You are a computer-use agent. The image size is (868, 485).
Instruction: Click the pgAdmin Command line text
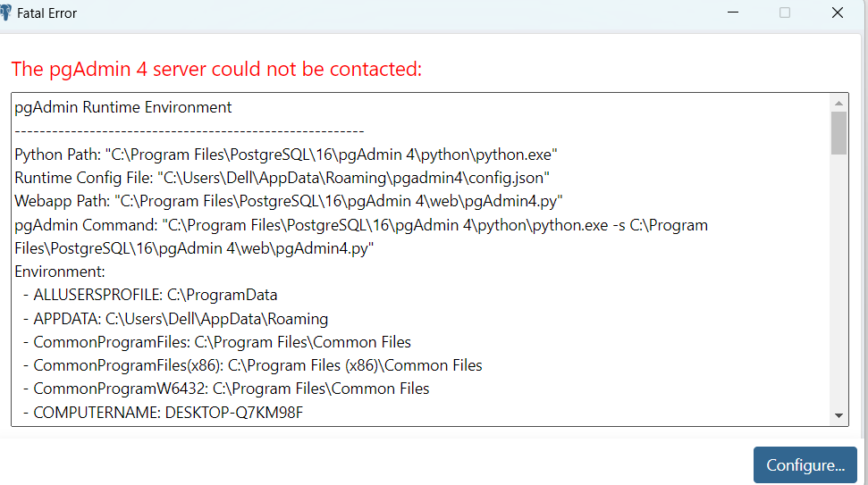[x=361, y=225]
